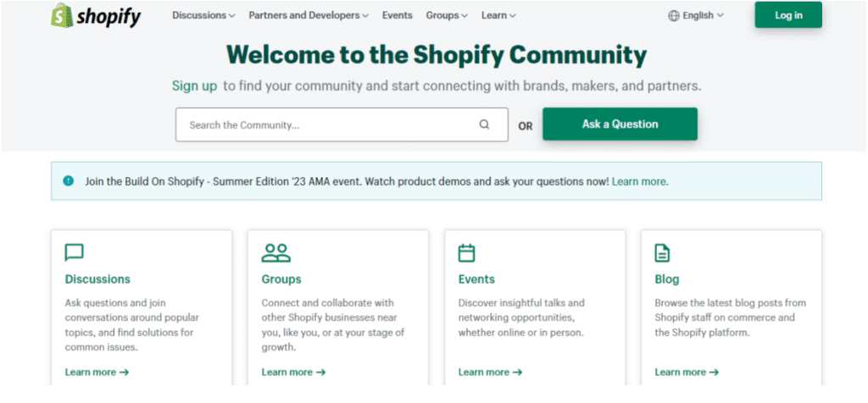
Task: Click the globe language icon
Action: 674,16
